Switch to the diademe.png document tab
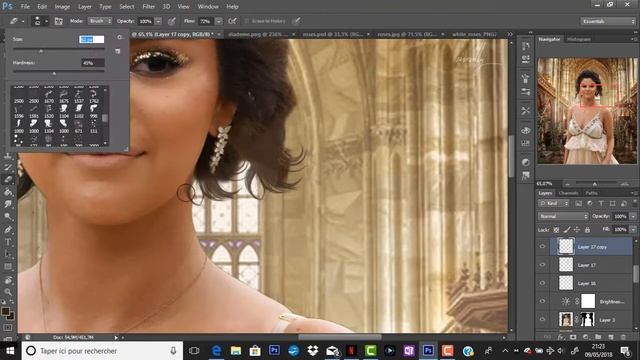 258,35
